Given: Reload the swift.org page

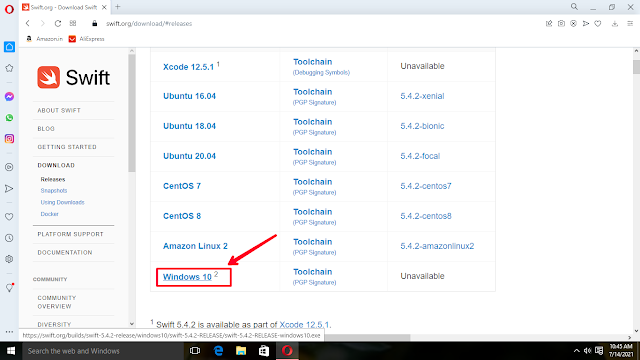Looking at the screenshot, I should [x=58, y=24].
